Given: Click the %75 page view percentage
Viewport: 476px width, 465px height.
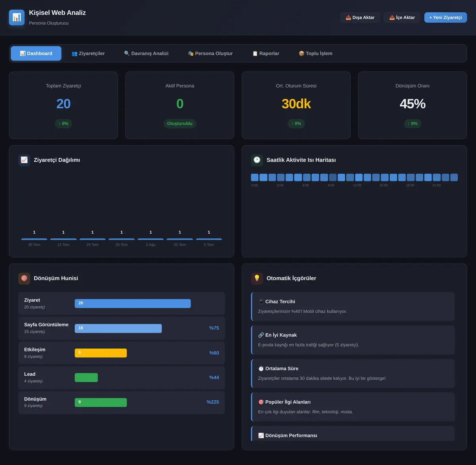Looking at the screenshot, I should click(214, 328).
